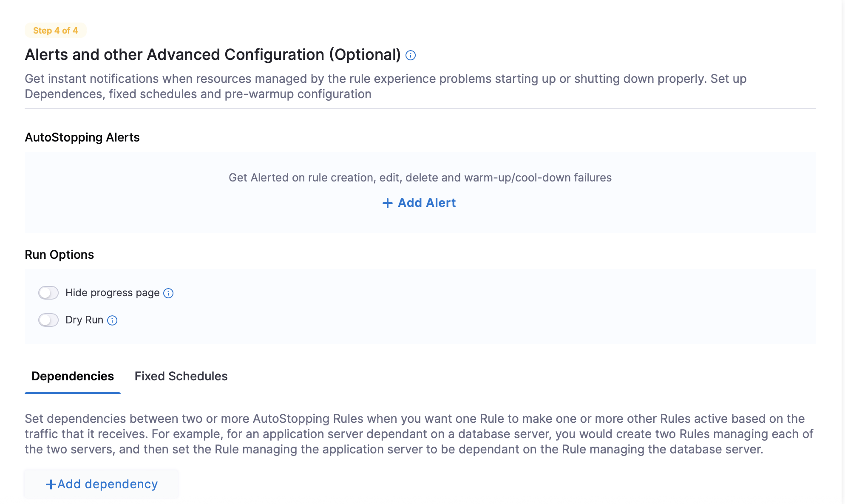The width and height of the screenshot is (845, 504).
Task: Click the Step 4 of 4 badge
Action: click(x=56, y=31)
